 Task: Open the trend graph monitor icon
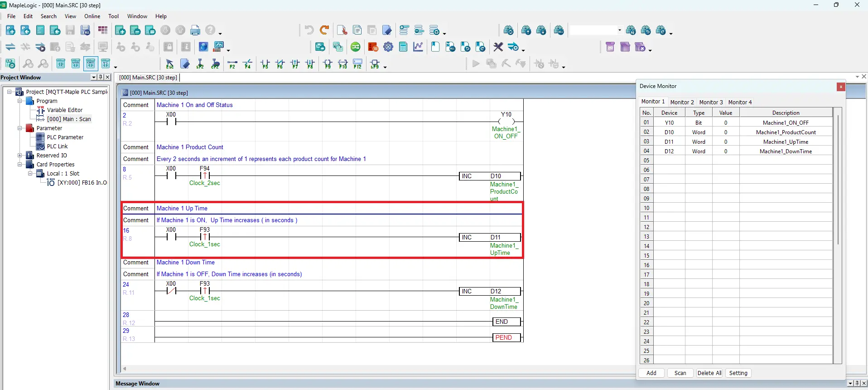(418, 47)
